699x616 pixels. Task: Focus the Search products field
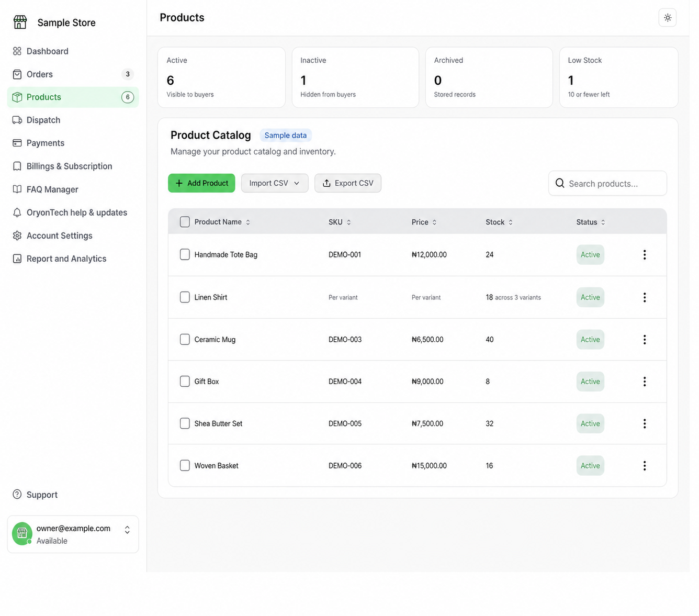pyautogui.click(x=607, y=183)
